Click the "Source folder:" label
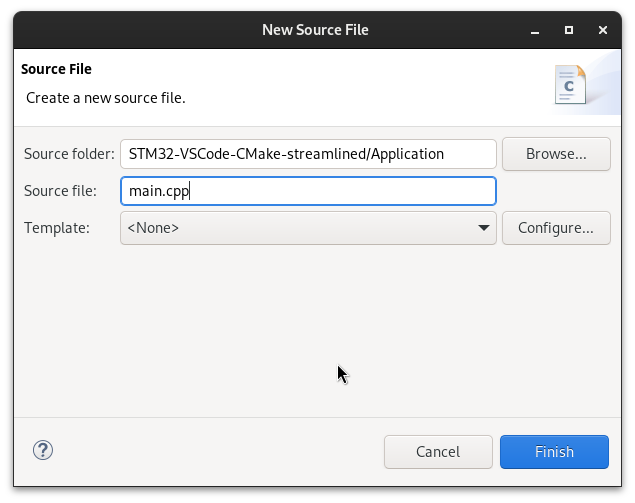This screenshot has width=635, height=503. 69,154
